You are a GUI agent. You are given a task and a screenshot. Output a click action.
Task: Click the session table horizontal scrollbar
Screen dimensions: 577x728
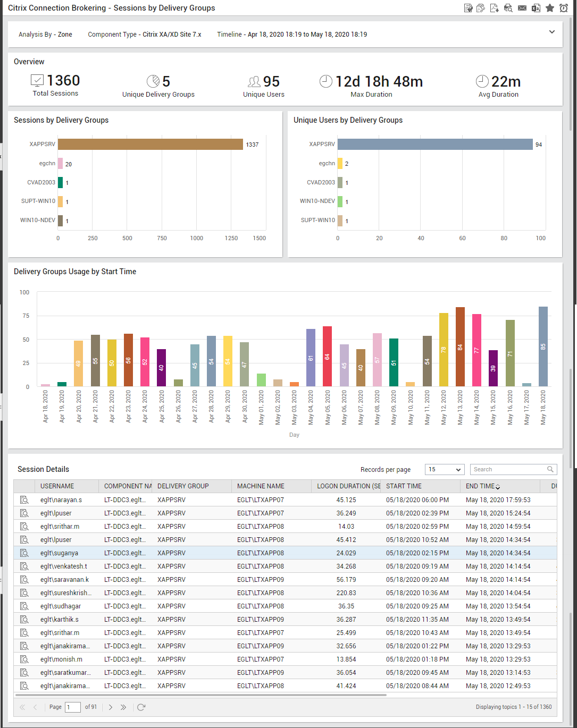coord(201,695)
